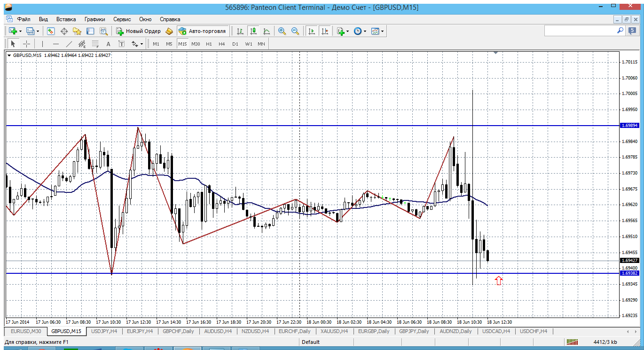Screen dimensions: 644x350
Task: Select the Trendline drawing tool
Action: click(x=69, y=44)
